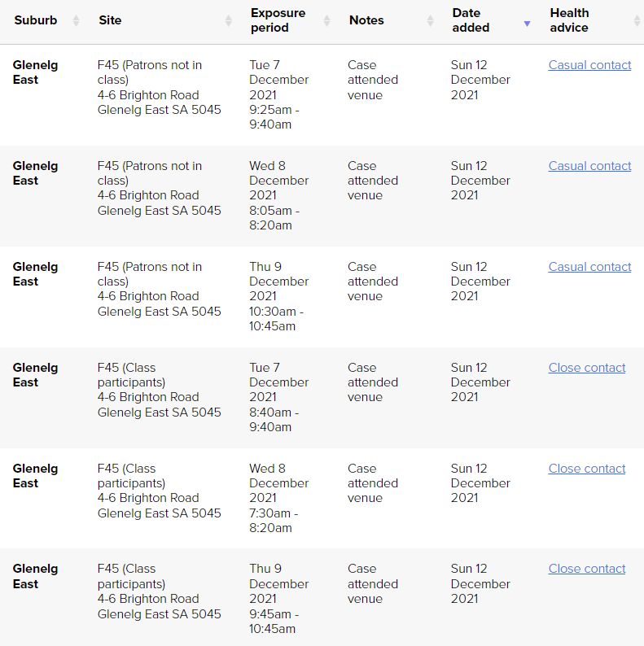Toggle the Date added descending sort arrow

527,23
